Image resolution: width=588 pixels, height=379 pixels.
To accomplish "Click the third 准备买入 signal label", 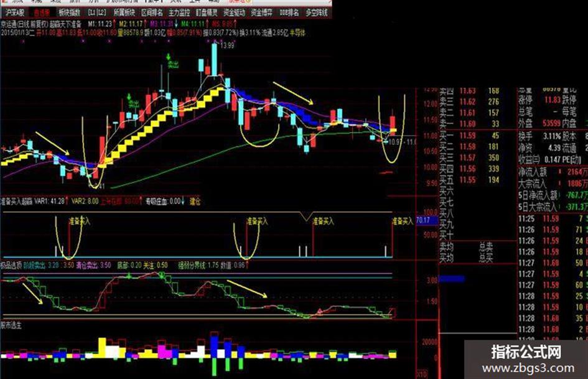I will 324,222.
